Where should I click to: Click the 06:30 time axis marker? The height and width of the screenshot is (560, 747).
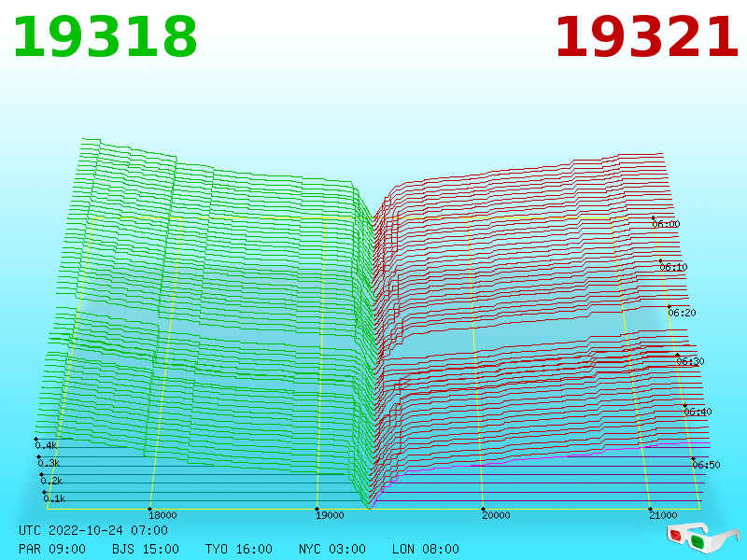[x=690, y=361]
